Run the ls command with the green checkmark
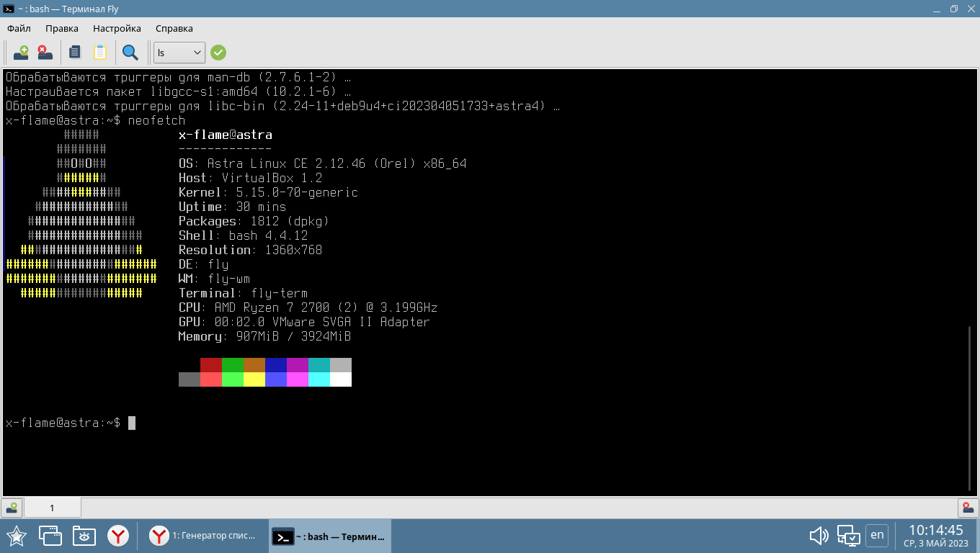The width and height of the screenshot is (980, 553). [218, 53]
